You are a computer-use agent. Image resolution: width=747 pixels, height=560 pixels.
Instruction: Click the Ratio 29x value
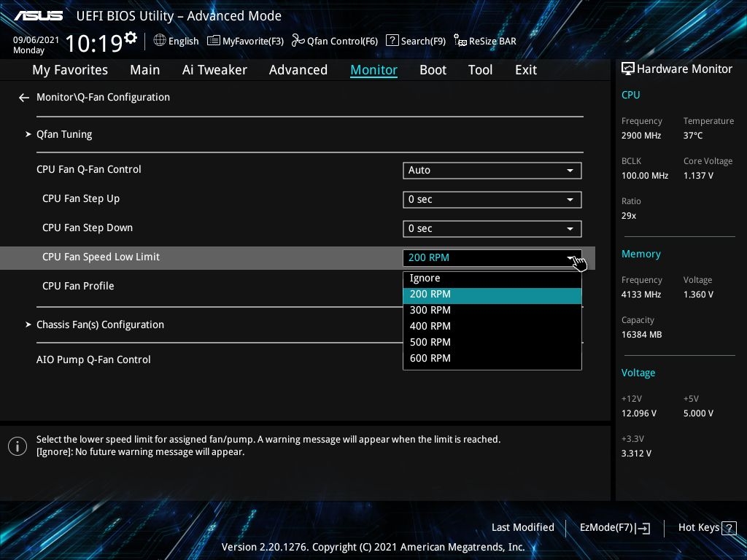(x=629, y=216)
